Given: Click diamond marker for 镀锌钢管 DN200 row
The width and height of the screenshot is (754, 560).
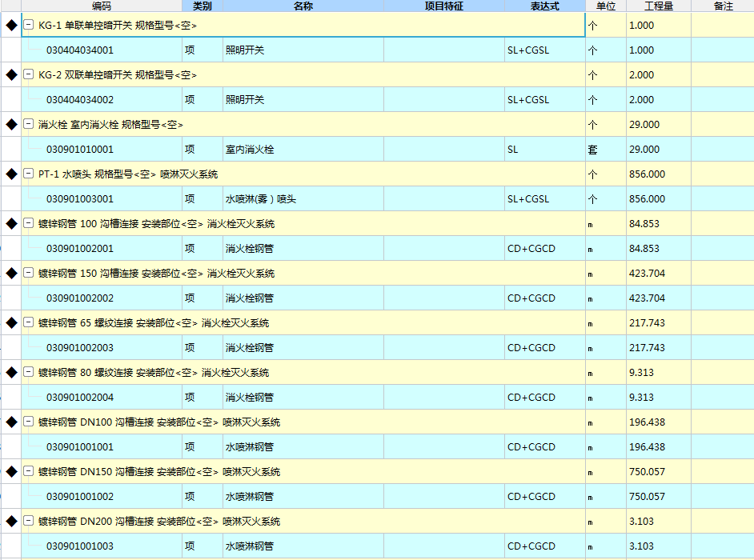Looking at the screenshot, I should coord(11,522).
